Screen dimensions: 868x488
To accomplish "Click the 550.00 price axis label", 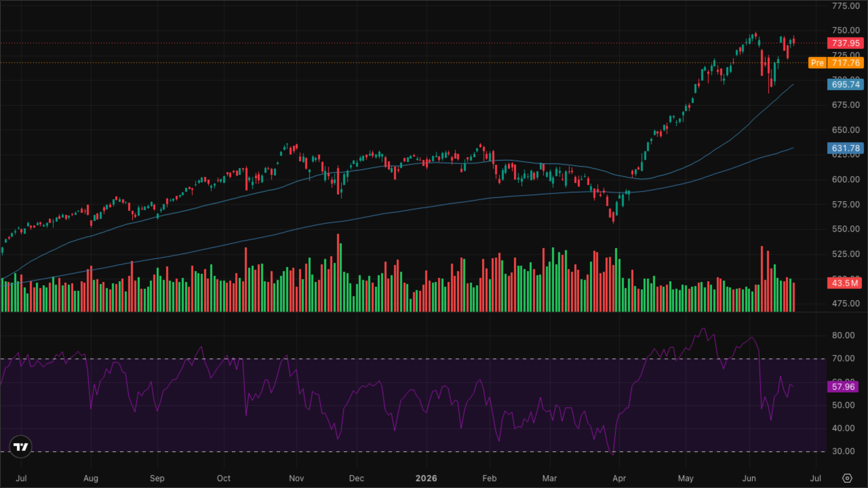I will pos(846,229).
